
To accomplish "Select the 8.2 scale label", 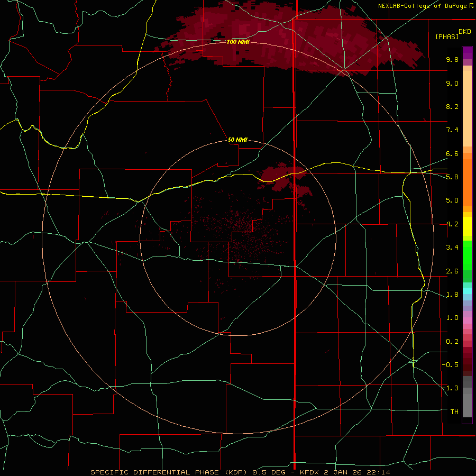I will (x=452, y=106).
